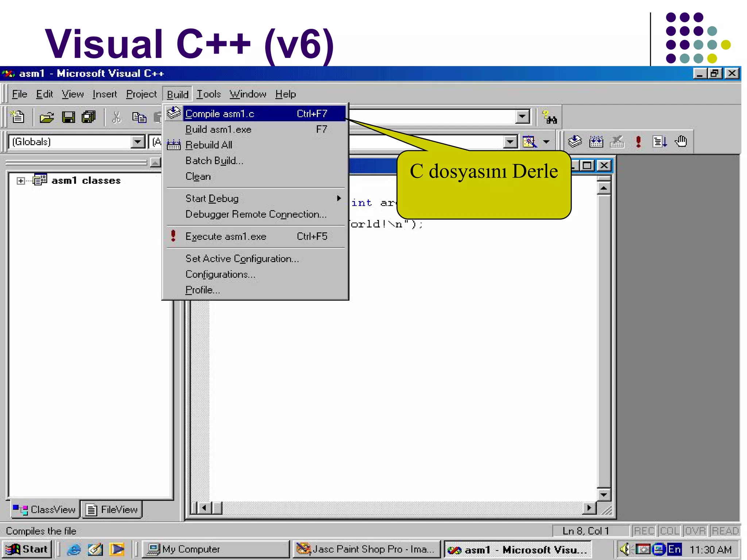Viewport: 747px width, 560px height.
Task: Click asm1 Microsoft Visual C++ taskbar button
Action: [517, 549]
